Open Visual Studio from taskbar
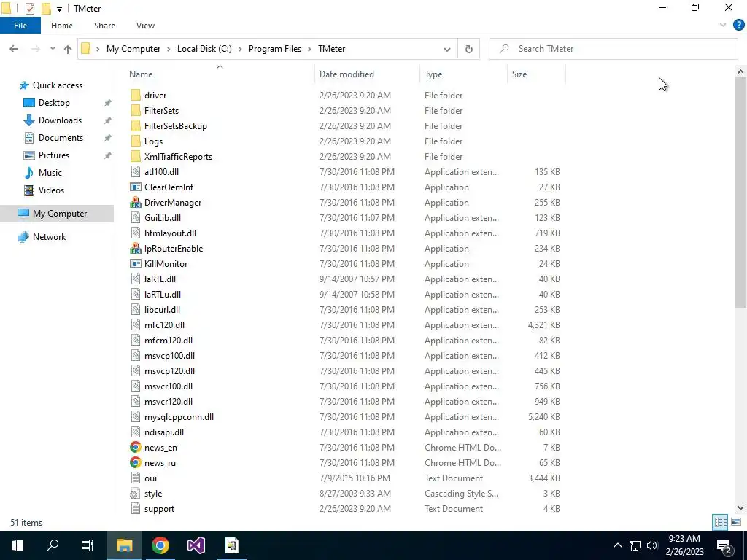This screenshot has height=560, width=747. (x=196, y=545)
